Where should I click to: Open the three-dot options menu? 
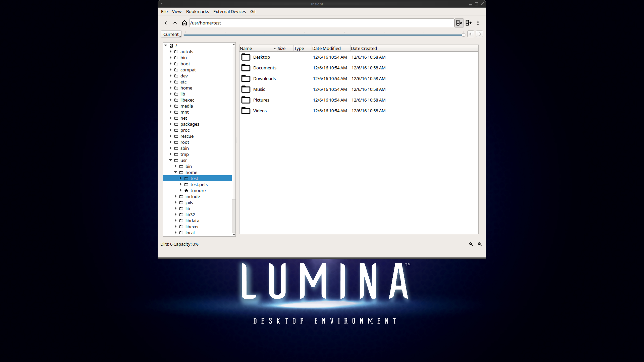(x=478, y=23)
